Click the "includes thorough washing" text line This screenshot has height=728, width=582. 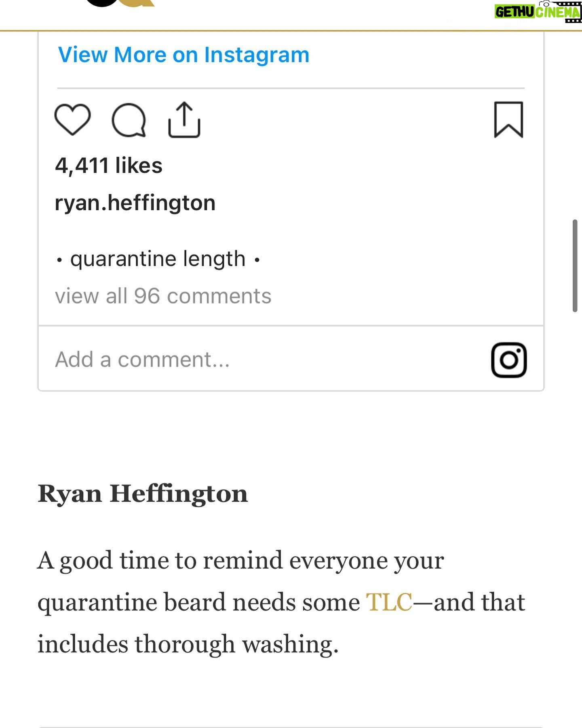tap(188, 644)
